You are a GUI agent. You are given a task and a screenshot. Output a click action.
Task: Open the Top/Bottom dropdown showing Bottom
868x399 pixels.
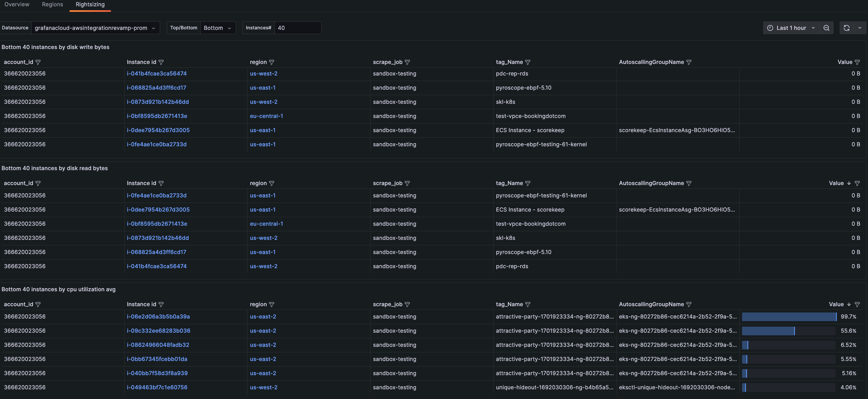[x=218, y=28]
